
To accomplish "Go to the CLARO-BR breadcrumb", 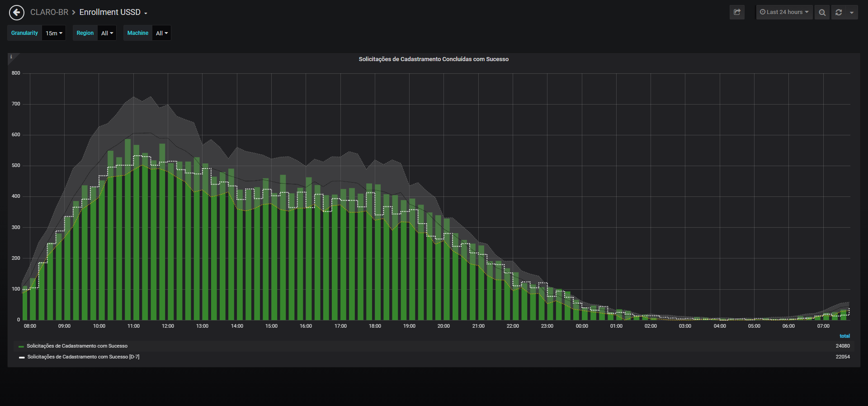I will point(49,12).
